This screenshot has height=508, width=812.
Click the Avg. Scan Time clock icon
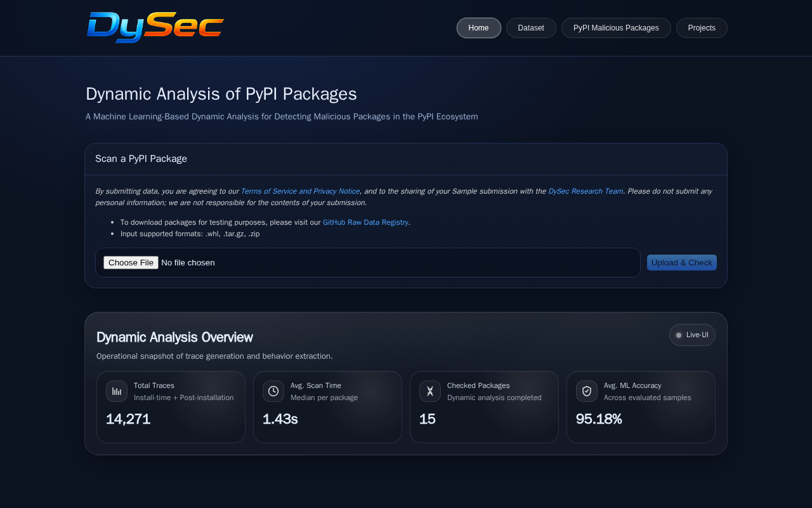(x=273, y=391)
